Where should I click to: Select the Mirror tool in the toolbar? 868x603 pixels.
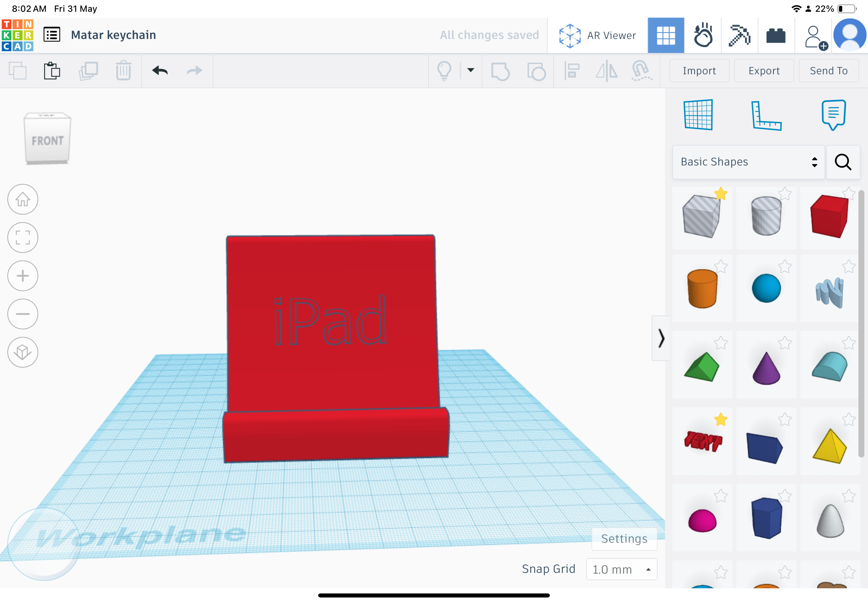[605, 71]
